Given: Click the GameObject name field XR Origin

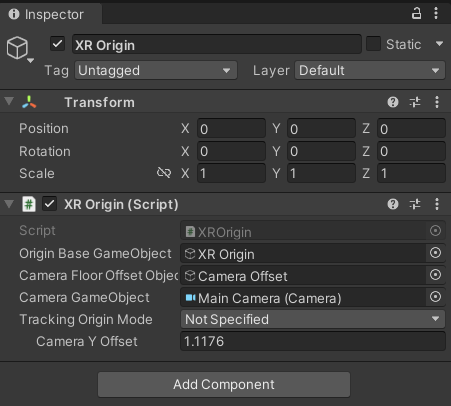Looking at the screenshot, I should point(217,44).
